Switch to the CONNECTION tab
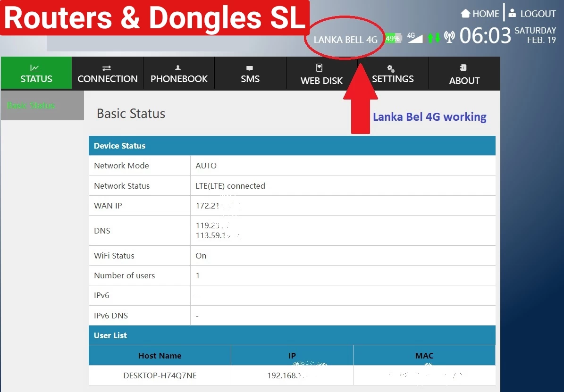564x392 pixels. (108, 73)
